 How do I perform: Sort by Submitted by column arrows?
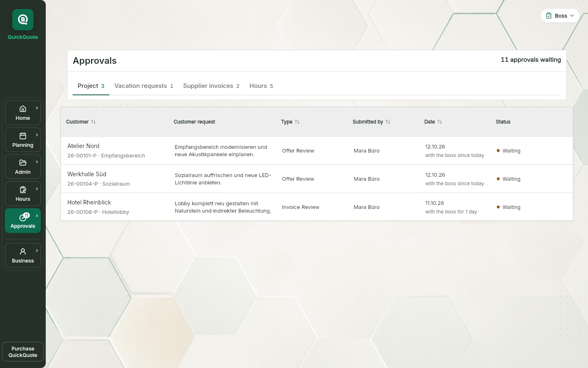(388, 122)
